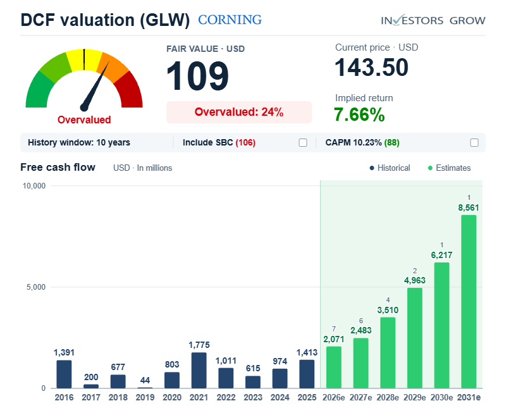Click analyst count 4 above 2028e bar
The width and height of the screenshot is (506, 420).
click(x=388, y=300)
